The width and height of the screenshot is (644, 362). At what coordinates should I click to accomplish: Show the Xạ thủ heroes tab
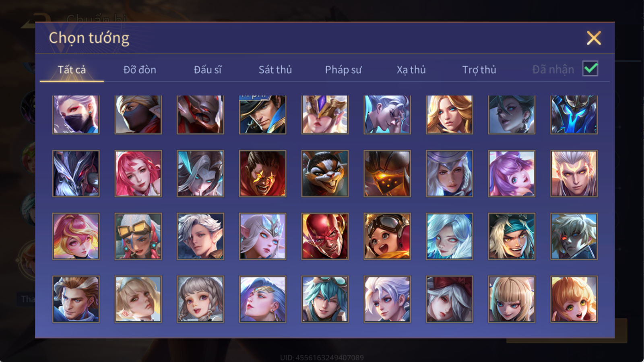point(411,70)
